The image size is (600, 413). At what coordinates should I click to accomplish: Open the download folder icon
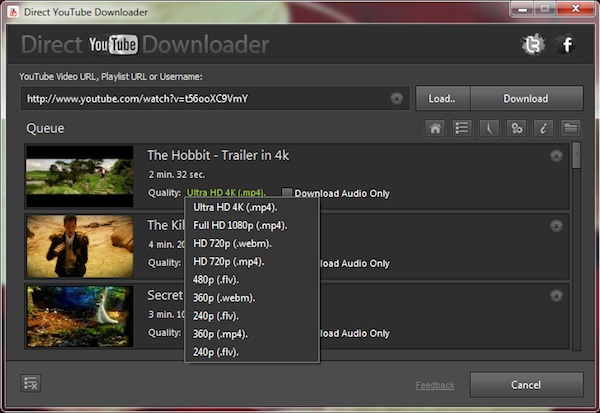click(x=570, y=128)
